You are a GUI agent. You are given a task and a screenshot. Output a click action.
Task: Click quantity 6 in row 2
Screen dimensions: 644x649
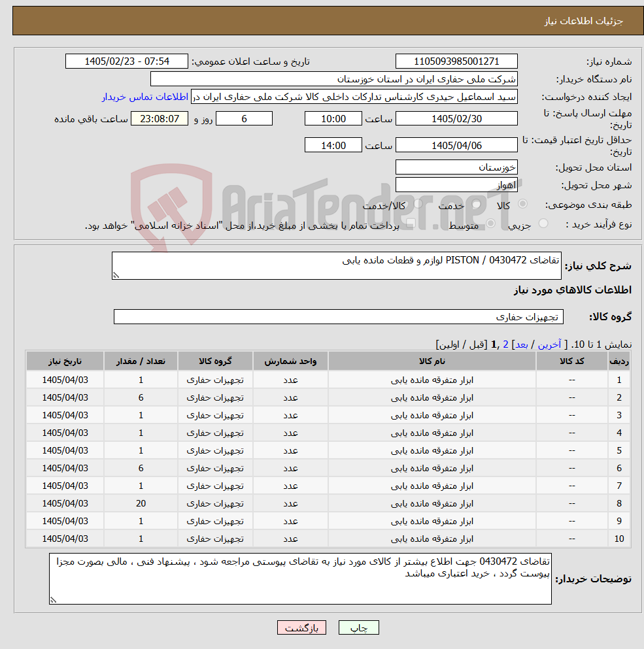pyautogui.click(x=141, y=398)
